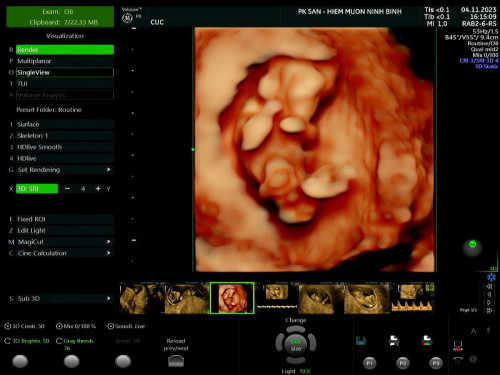Apply the Surface preset
Image resolution: width=500 pixels, height=375 pixels.
(65, 124)
